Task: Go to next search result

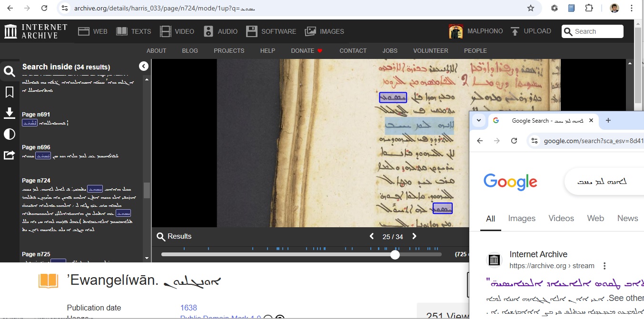Action: point(414,236)
